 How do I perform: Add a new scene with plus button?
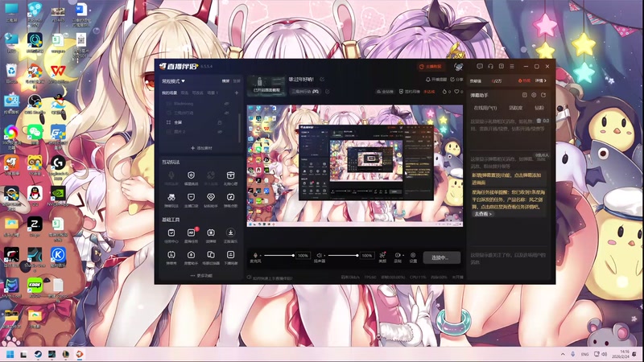coord(237,93)
